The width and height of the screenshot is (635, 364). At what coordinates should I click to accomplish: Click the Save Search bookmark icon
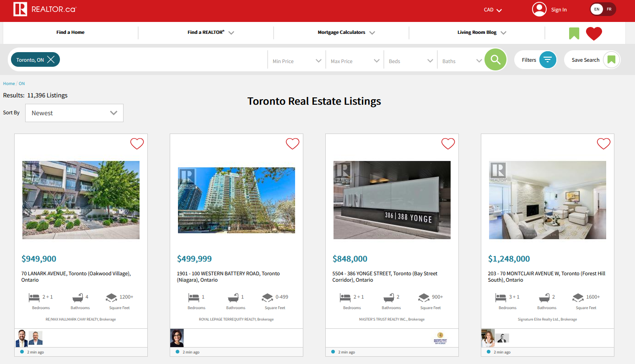[x=611, y=60]
